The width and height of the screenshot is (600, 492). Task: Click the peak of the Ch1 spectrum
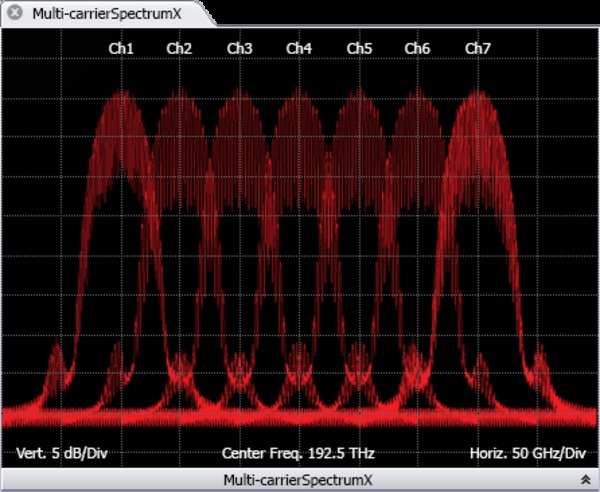click(x=122, y=95)
